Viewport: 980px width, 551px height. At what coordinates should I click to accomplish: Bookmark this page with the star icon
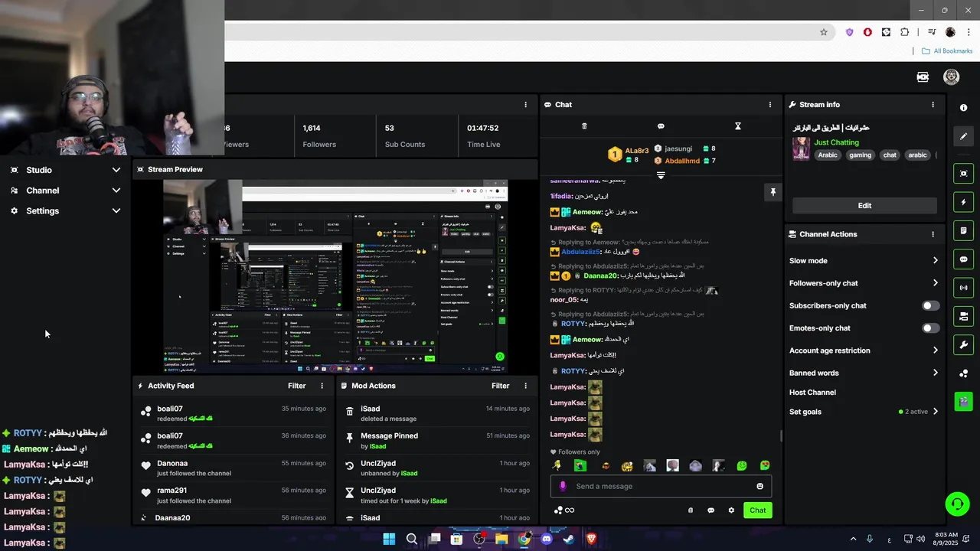pos(824,32)
